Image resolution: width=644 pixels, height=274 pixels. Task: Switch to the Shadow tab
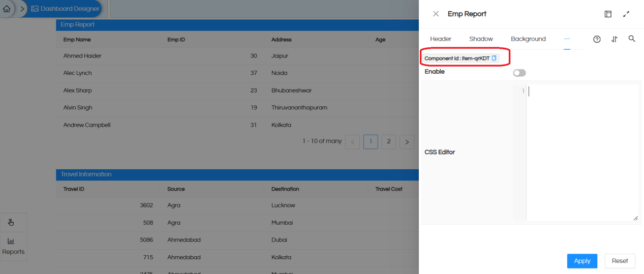[481, 39]
